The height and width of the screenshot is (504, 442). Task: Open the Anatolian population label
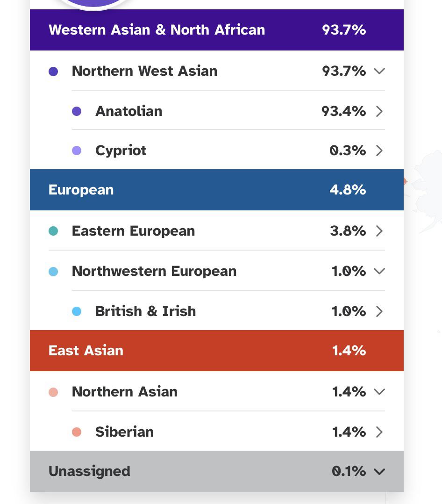(129, 111)
